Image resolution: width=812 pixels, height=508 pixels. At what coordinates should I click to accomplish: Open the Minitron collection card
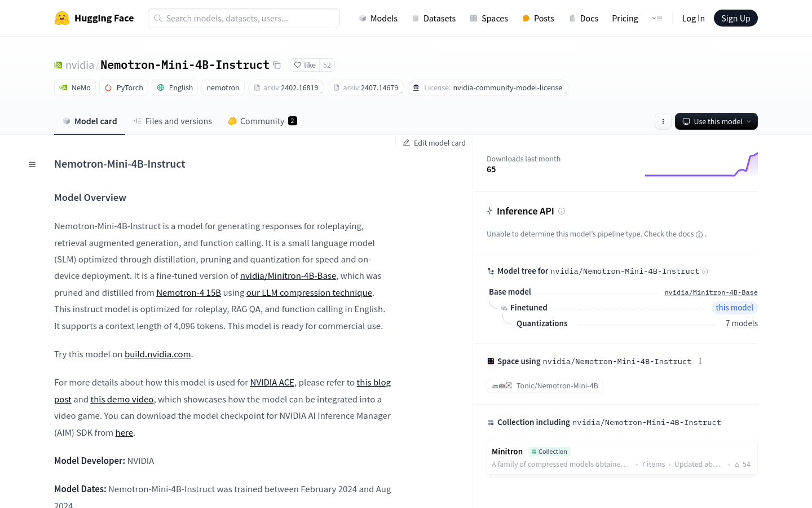621,458
